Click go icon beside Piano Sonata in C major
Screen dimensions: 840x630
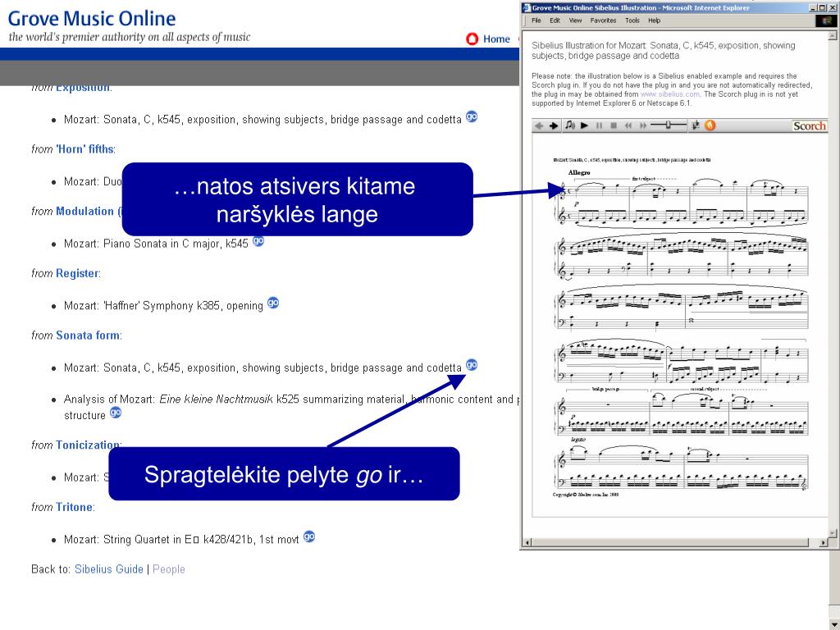coord(258,241)
